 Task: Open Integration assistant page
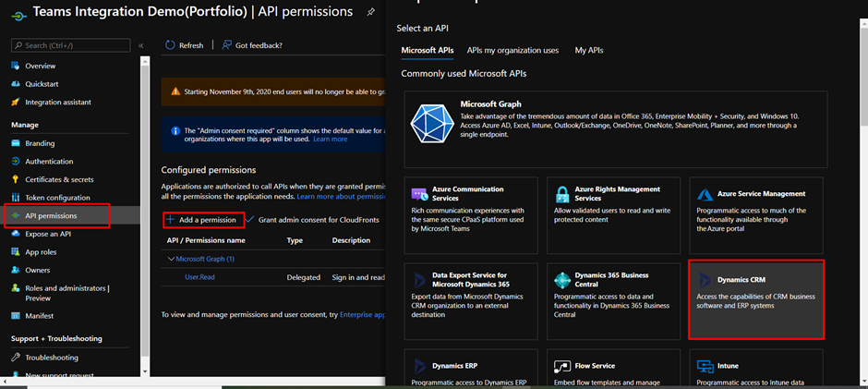point(58,103)
